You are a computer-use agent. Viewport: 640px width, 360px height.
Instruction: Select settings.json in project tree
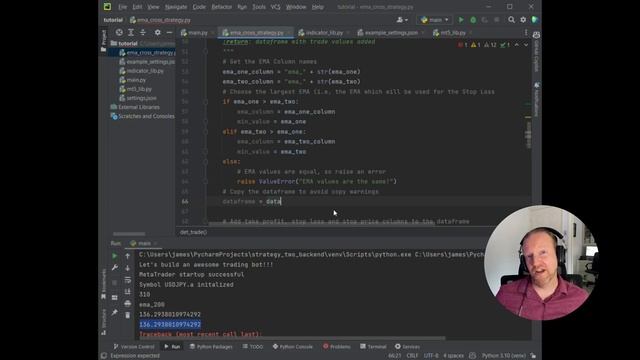[x=138, y=98]
